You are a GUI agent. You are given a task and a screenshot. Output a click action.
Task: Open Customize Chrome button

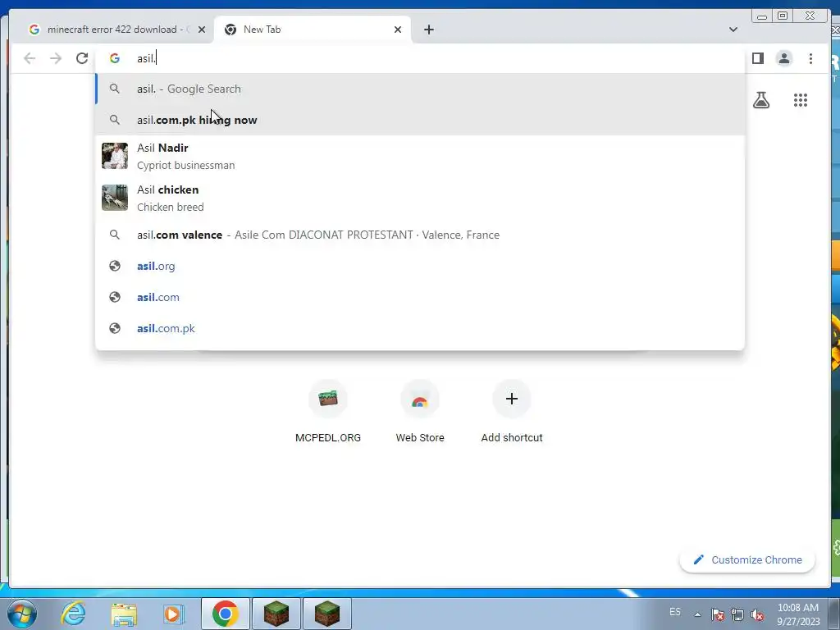(x=747, y=559)
